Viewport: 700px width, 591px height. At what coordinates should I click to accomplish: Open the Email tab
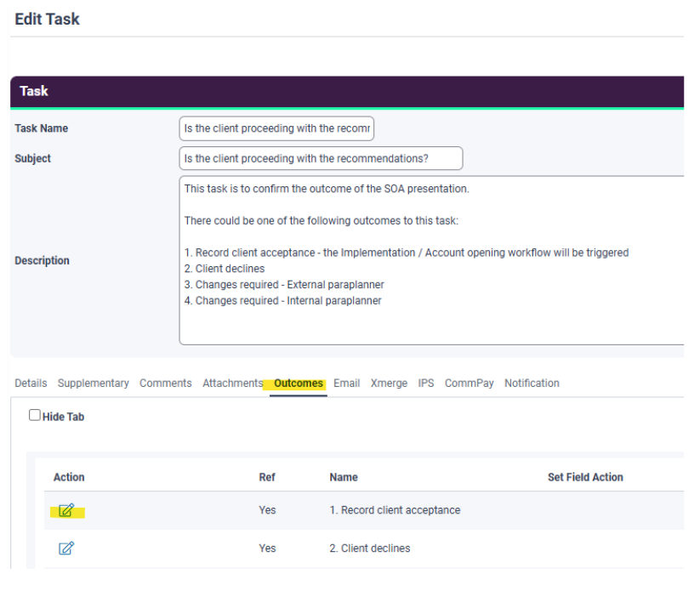346,384
